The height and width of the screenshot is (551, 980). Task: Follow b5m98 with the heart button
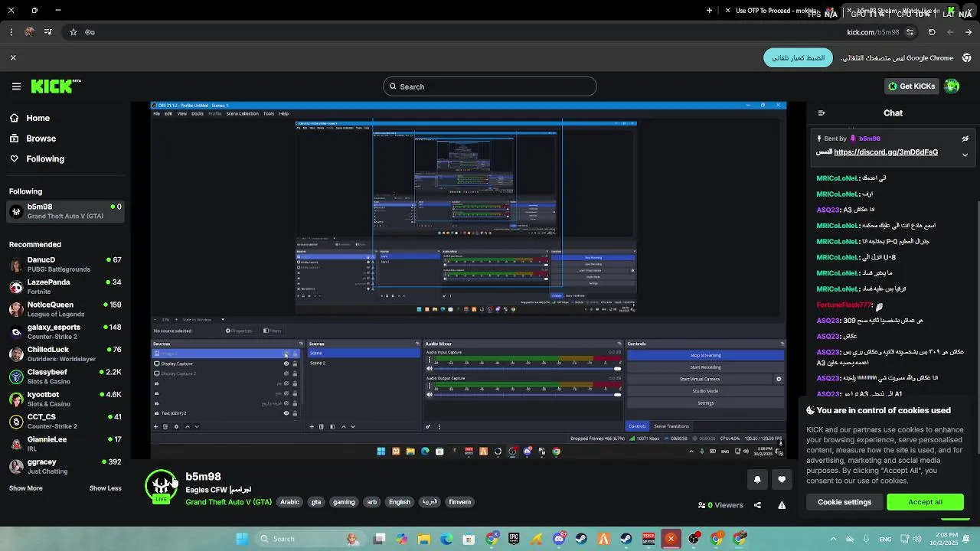[782, 480]
